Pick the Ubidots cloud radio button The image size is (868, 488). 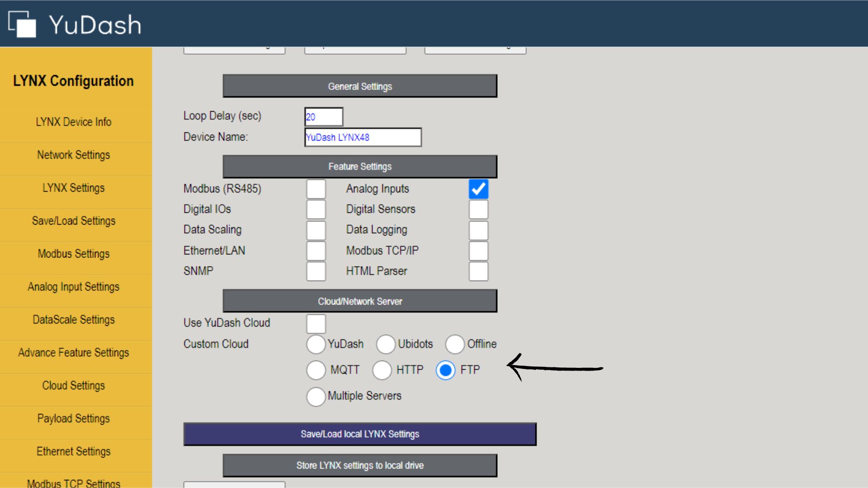[386, 344]
